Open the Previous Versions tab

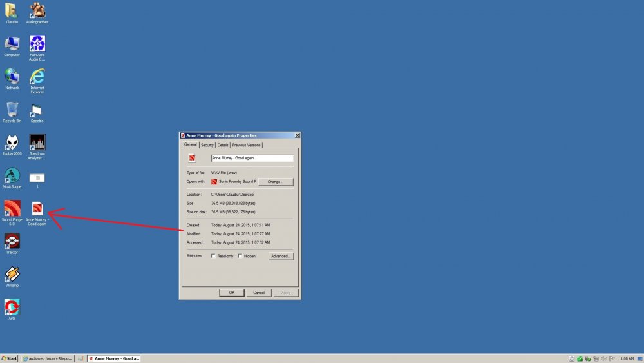pos(246,145)
